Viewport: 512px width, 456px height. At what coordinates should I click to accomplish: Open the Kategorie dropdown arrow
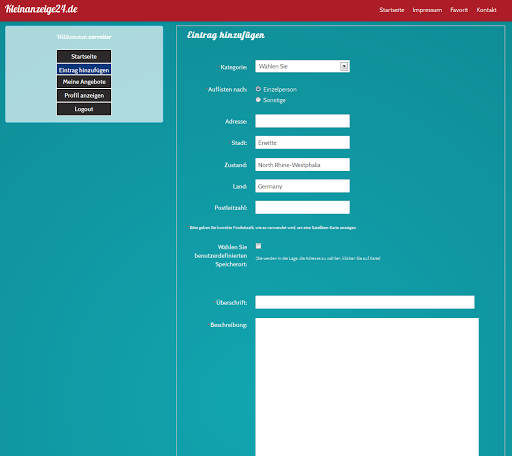tap(344, 66)
